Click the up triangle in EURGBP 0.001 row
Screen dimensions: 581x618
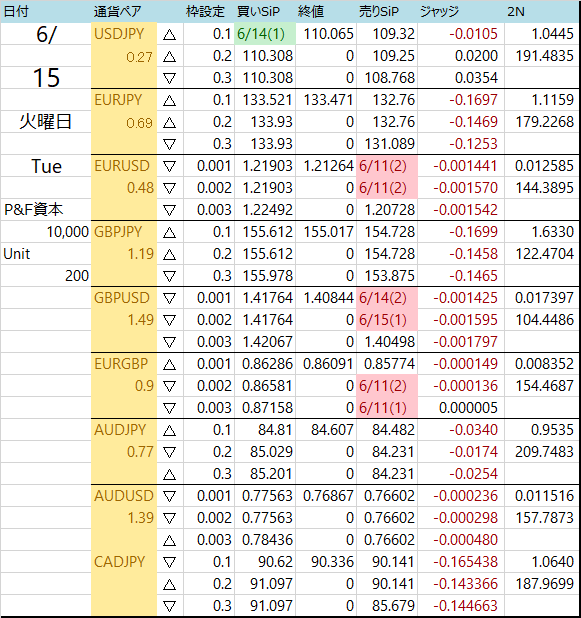click(169, 365)
